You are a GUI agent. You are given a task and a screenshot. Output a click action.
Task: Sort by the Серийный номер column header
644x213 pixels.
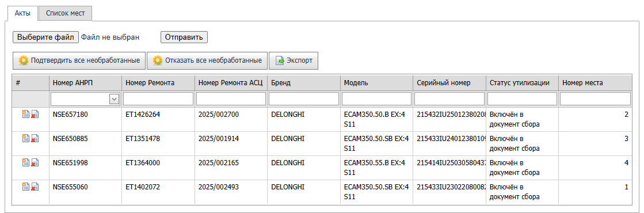point(449,83)
